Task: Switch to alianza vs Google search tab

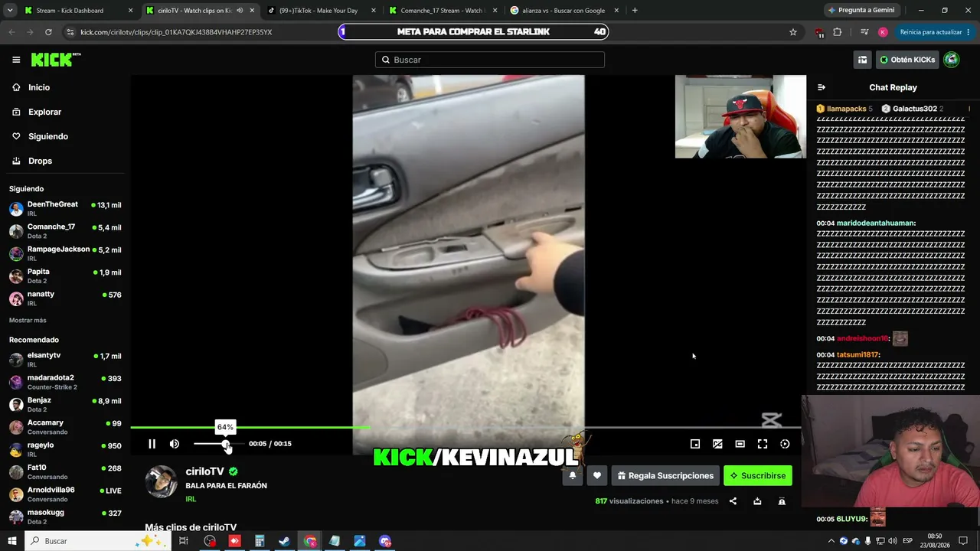Action: [x=563, y=11]
